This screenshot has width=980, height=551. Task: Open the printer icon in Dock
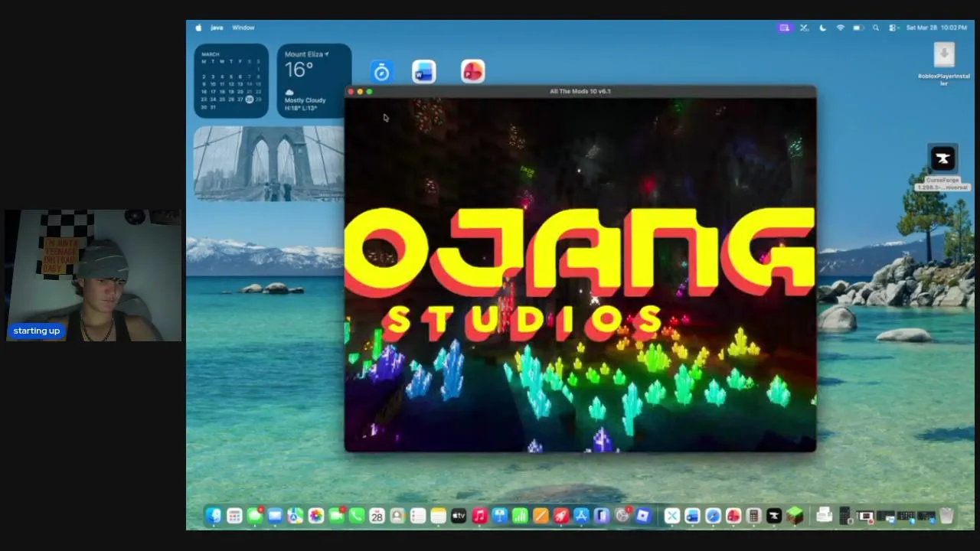pos(825,515)
